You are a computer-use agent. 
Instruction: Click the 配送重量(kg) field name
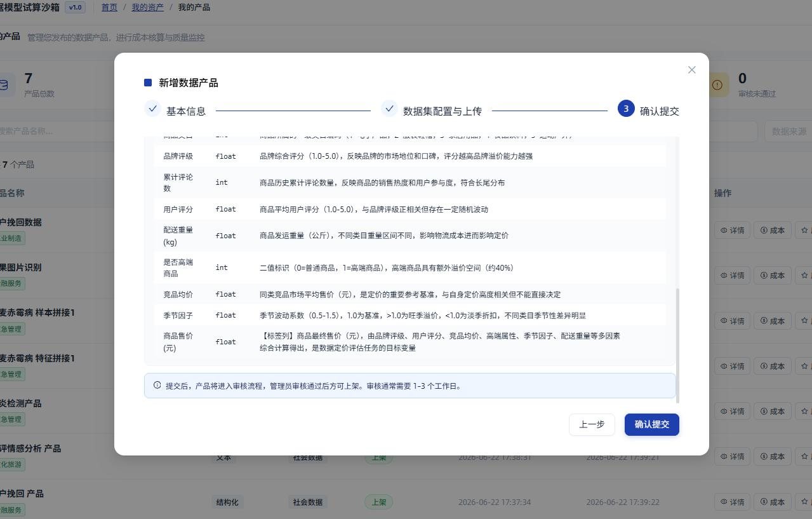click(x=178, y=236)
